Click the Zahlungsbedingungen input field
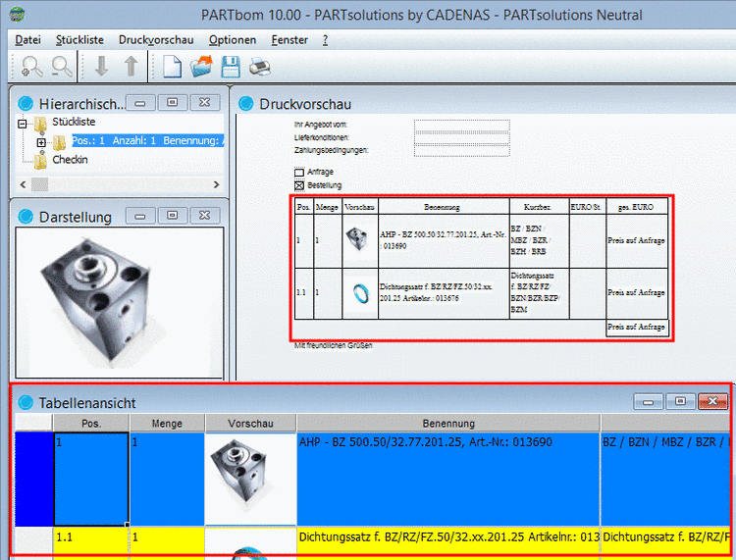Screen dimensions: 736x560 tap(462, 151)
